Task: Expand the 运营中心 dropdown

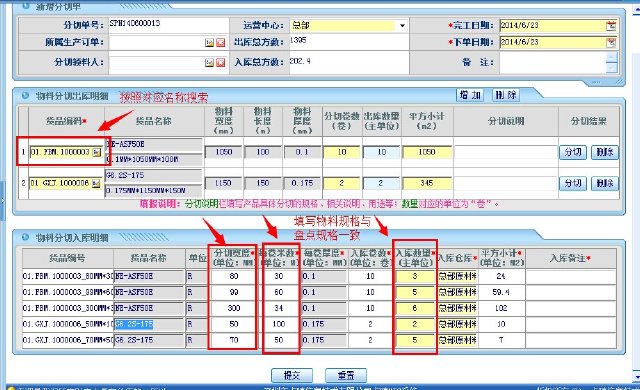Action: (402, 26)
